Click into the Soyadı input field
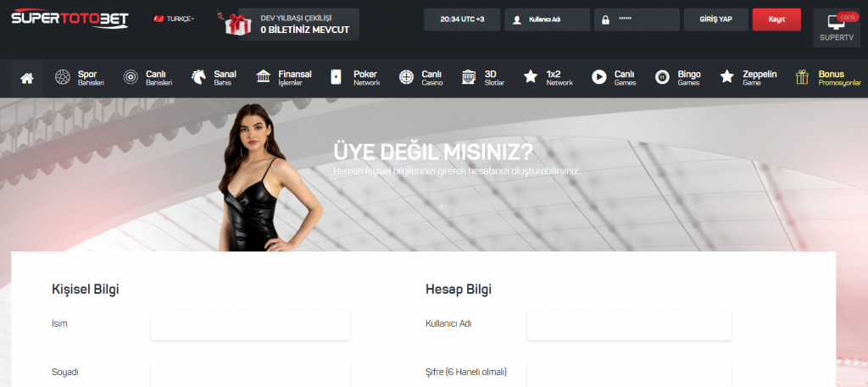Screen dimensions: 868x387 click(x=250, y=373)
